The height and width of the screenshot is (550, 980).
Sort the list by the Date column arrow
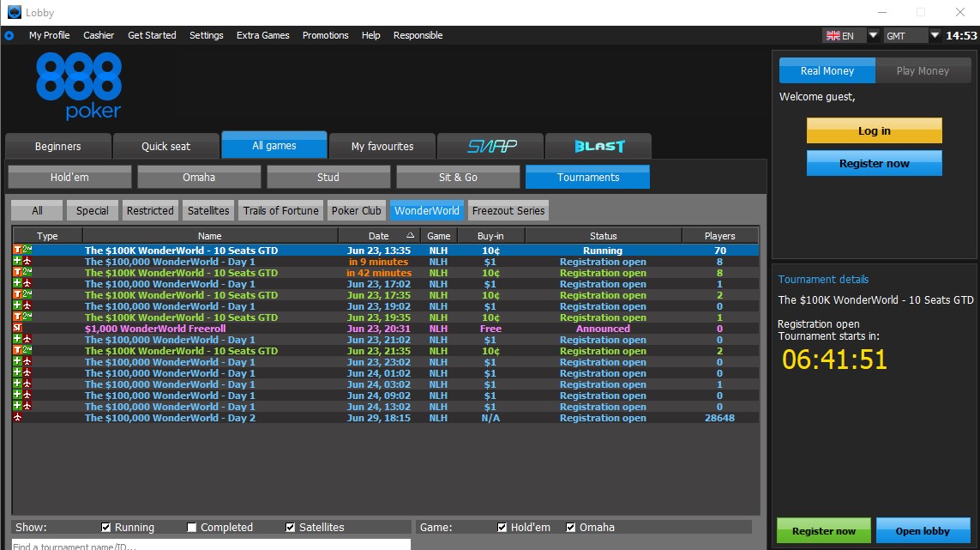[x=410, y=235]
